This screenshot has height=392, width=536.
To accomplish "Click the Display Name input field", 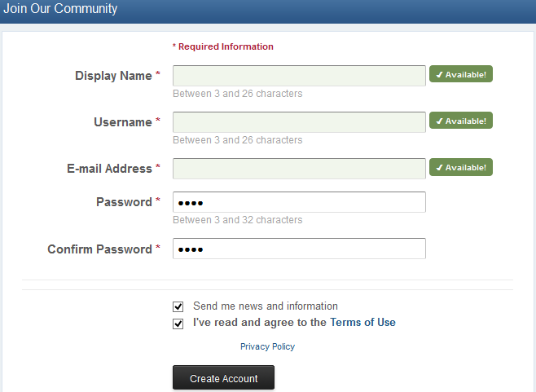I will pyautogui.click(x=299, y=76).
